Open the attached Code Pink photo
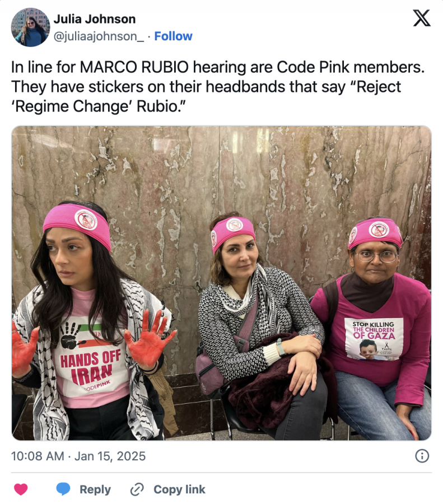 222,283
